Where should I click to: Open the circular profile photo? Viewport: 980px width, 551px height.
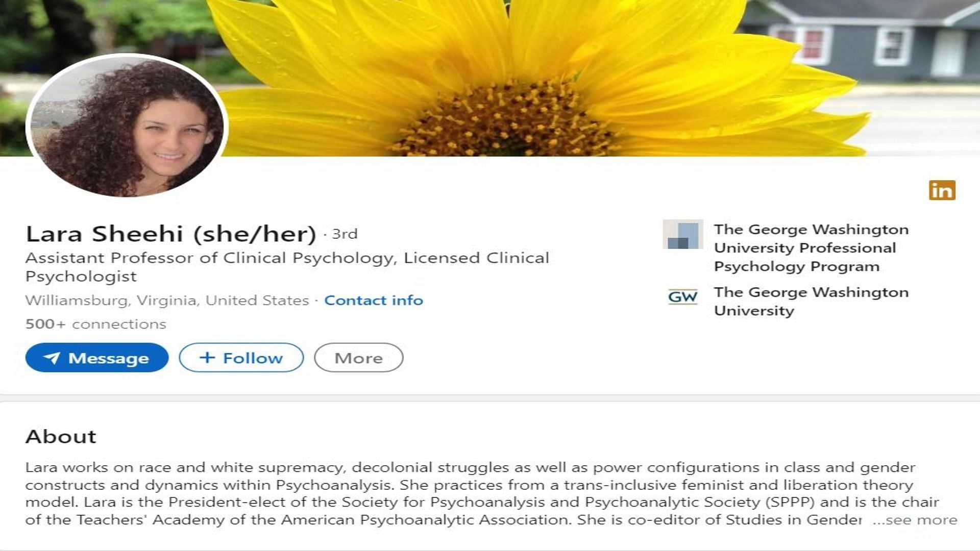click(x=127, y=126)
